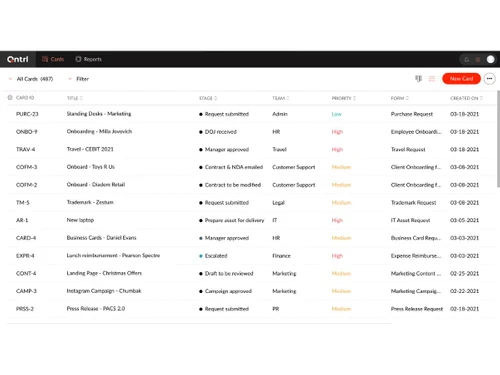
Task: Click the 'Legal' team cell
Action: (278, 203)
